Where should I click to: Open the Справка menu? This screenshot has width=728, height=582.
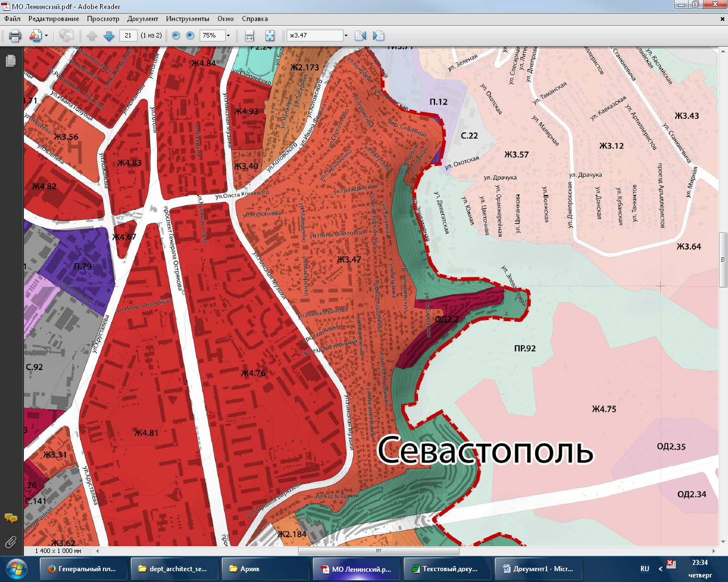click(x=255, y=19)
